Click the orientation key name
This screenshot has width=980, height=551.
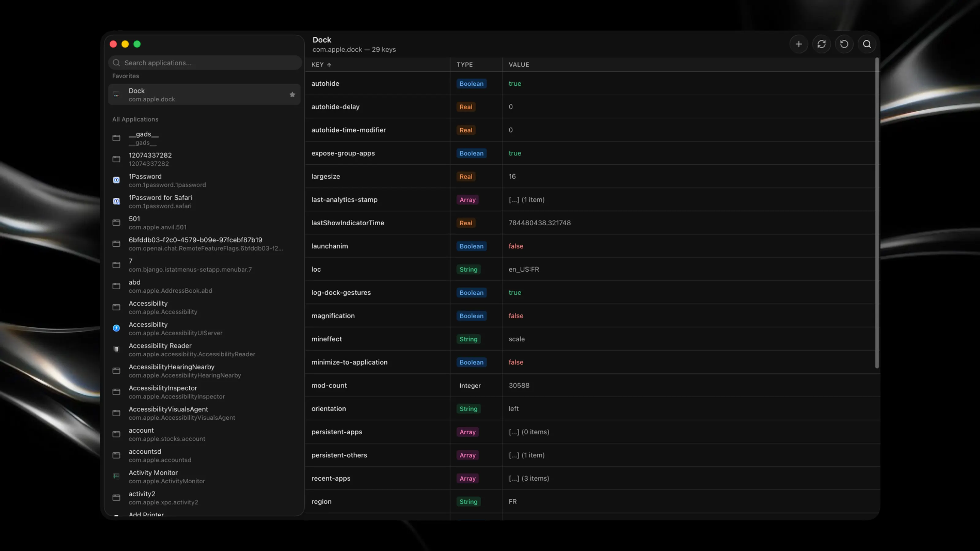329,409
